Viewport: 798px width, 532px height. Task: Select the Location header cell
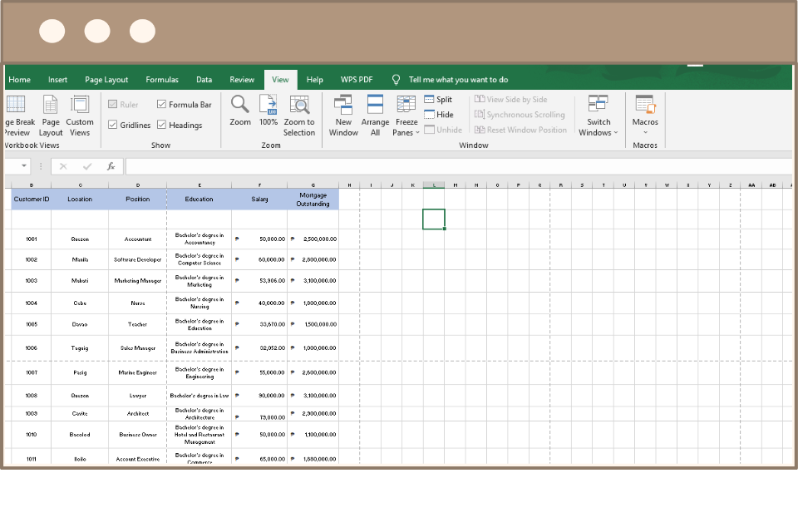pyautogui.click(x=80, y=199)
